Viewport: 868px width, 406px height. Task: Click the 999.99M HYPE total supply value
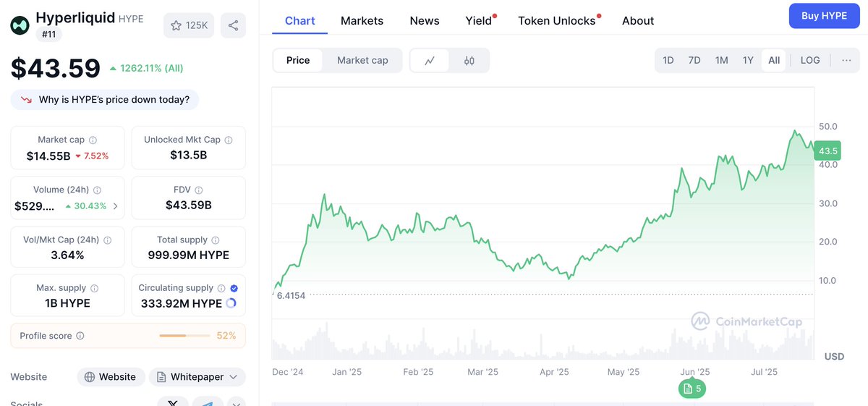pos(189,255)
